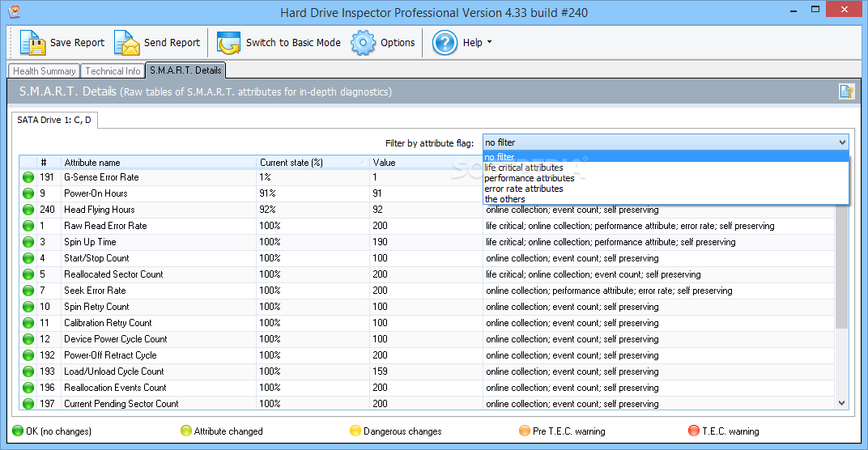
Task: Open the Help menu dropdown arrow
Action: [489, 42]
